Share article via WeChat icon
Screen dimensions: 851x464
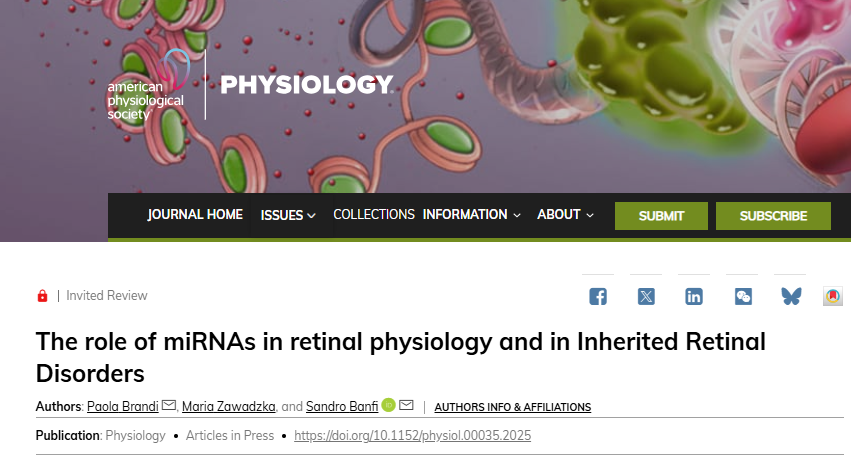pos(743,296)
